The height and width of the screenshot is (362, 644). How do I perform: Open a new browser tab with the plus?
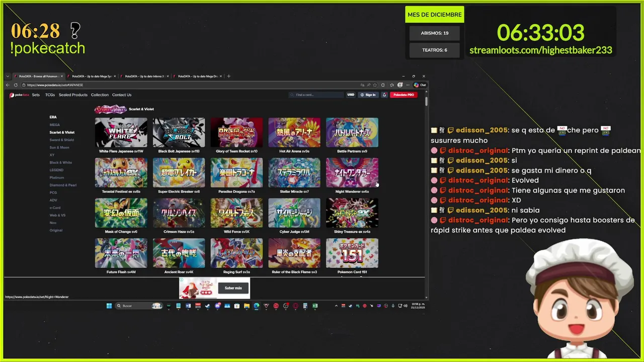228,76
